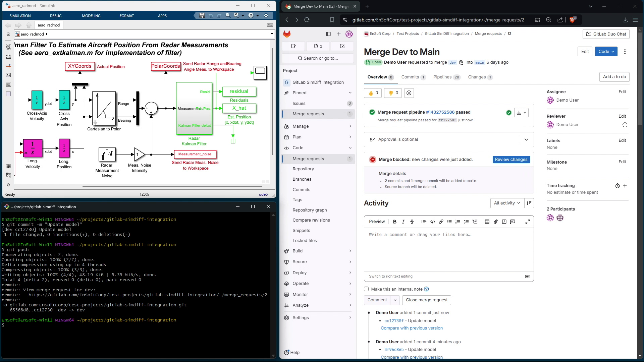Viewport: 644px width, 362px height.
Task: Open the Simulink help question mark icon
Action: (x=251, y=15)
